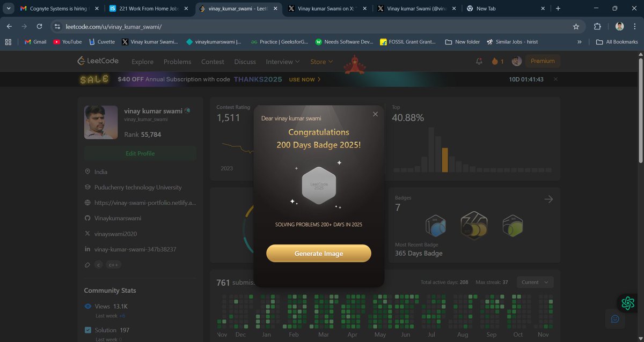Click the eye icon next to Views stat
The image size is (644, 342).
[87, 306]
